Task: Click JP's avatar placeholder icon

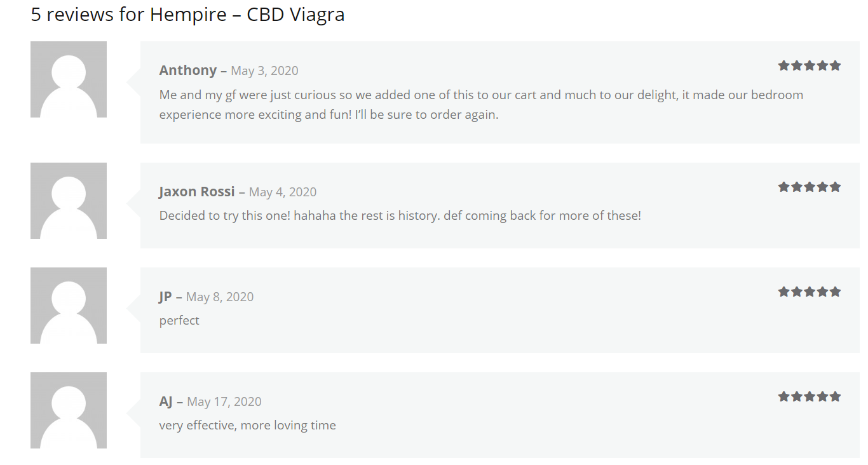Action: click(x=69, y=306)
